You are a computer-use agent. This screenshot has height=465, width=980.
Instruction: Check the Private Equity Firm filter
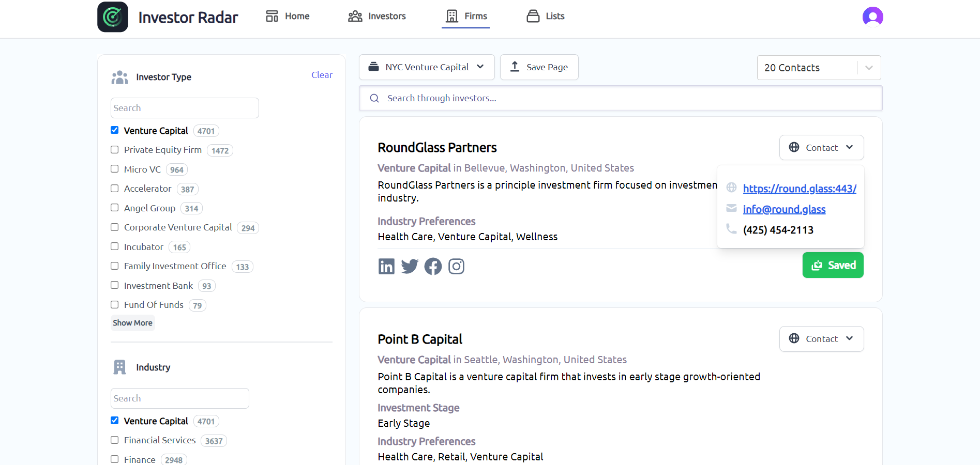pos(115,150)
